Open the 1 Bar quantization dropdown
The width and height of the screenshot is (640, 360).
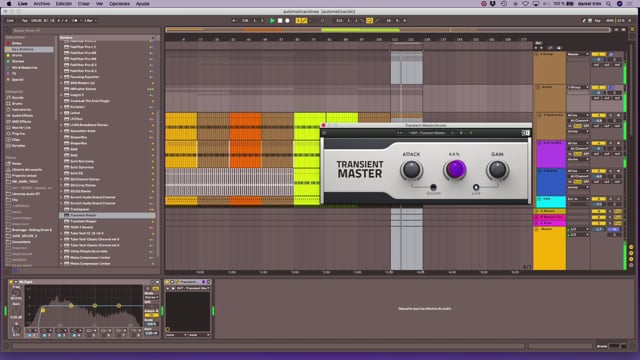[90, 20]
